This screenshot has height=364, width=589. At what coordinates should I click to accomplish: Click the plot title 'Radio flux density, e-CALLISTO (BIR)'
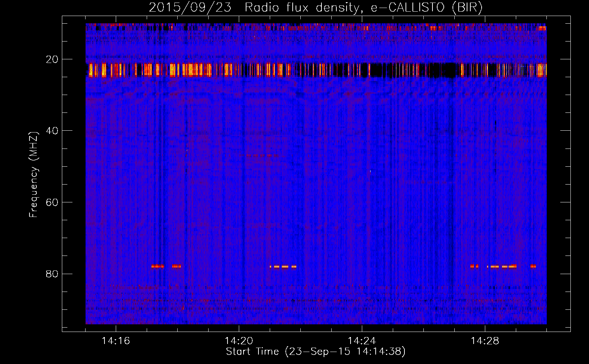[363, 8]
